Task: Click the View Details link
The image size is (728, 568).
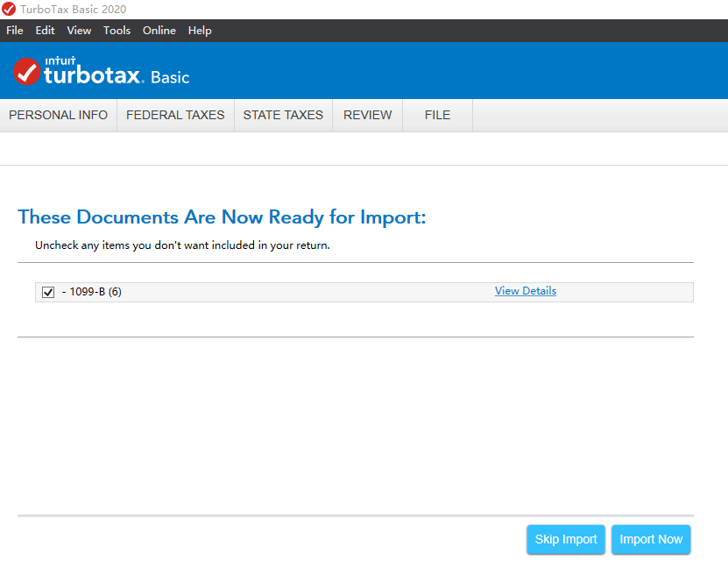Action: (525, 291)
